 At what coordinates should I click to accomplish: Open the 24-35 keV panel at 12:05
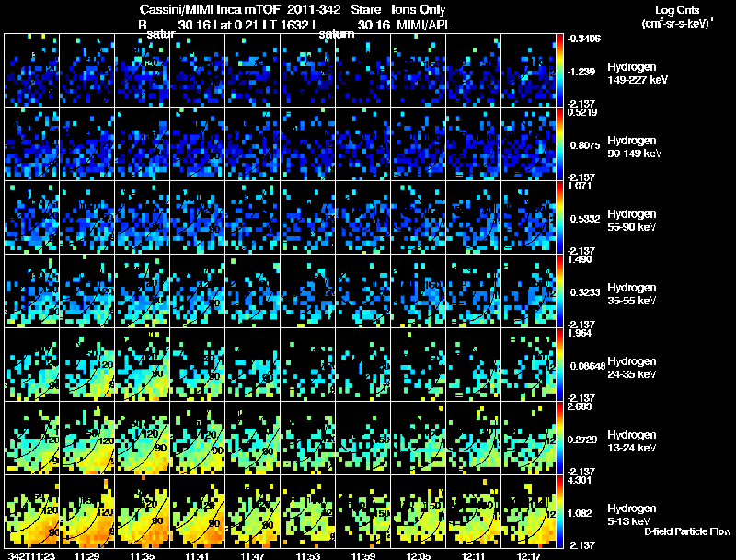[419, 364]
